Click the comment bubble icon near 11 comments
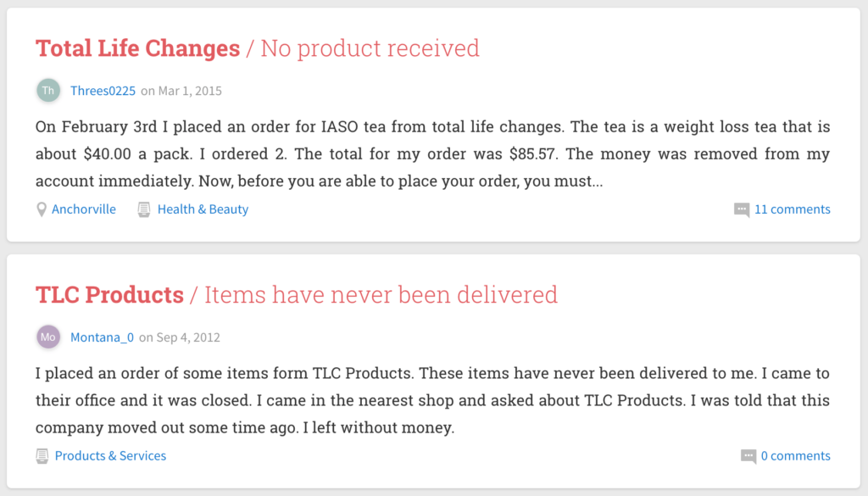 (743, 209)
